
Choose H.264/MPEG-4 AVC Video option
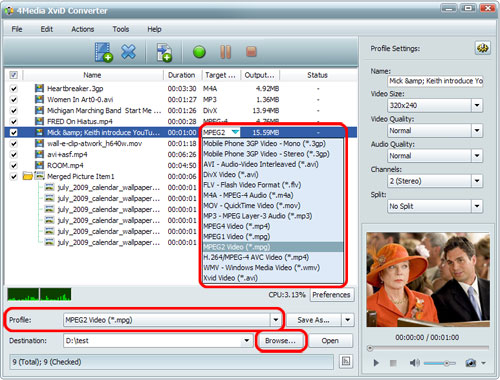point(273,257)
